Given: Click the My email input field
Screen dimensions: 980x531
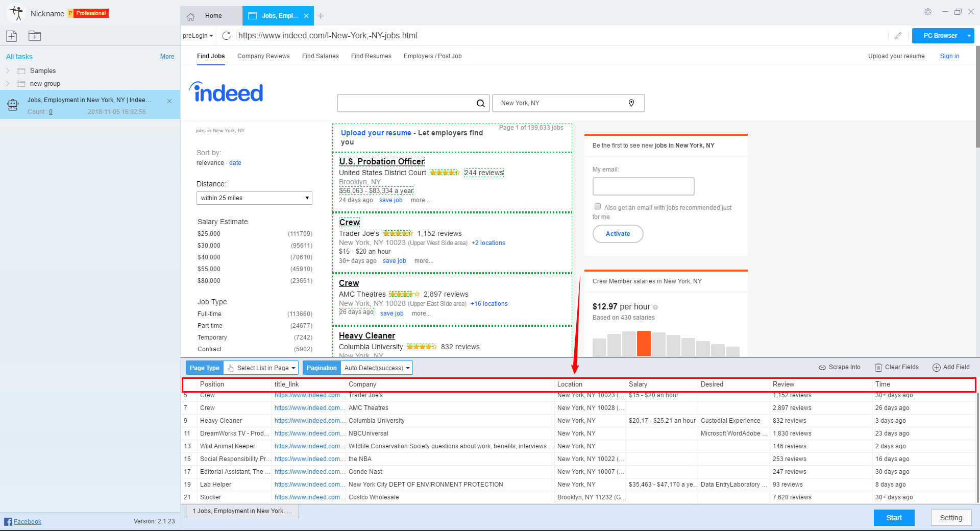Looking at the screenshot, I should click(x=643, y=186).
